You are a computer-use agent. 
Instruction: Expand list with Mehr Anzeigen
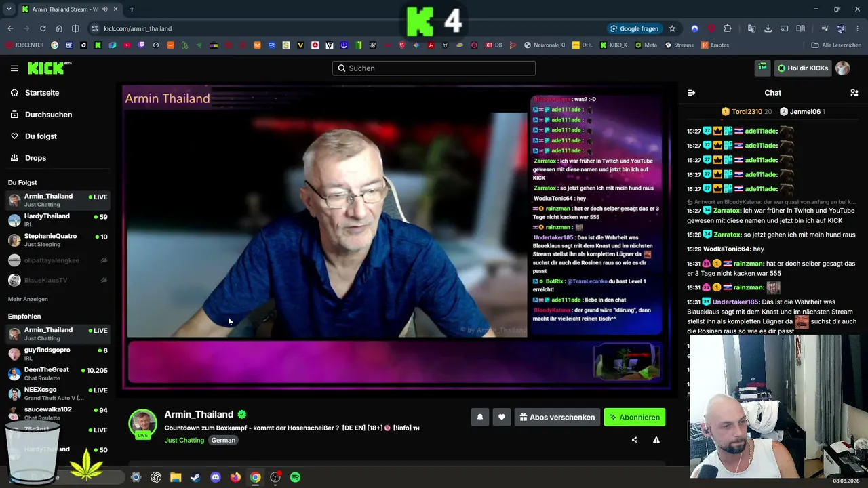28,299
